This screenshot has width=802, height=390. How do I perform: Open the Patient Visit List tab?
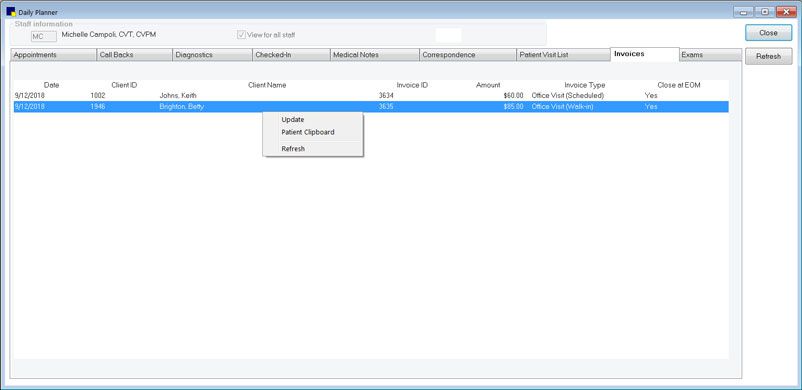(x=563, y=55)
